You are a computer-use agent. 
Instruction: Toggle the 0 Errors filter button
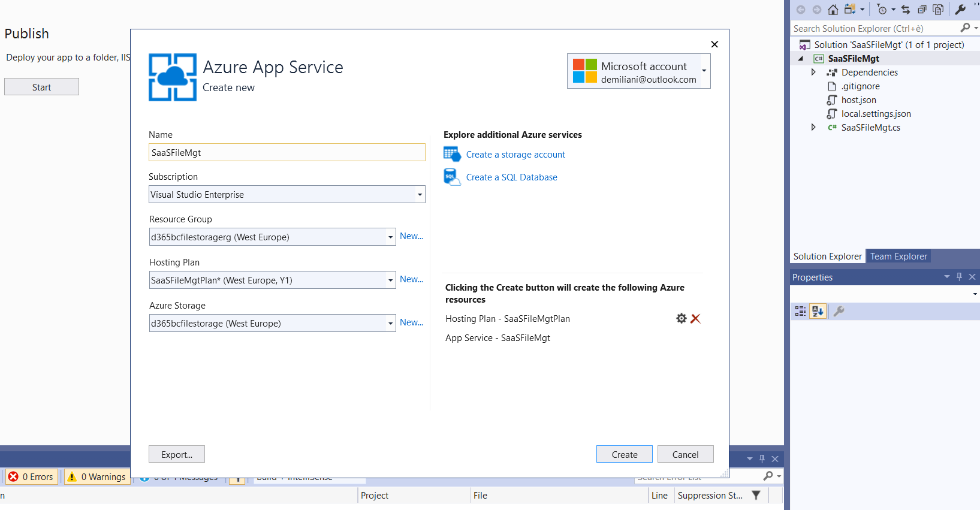click(x=32, y=476)
